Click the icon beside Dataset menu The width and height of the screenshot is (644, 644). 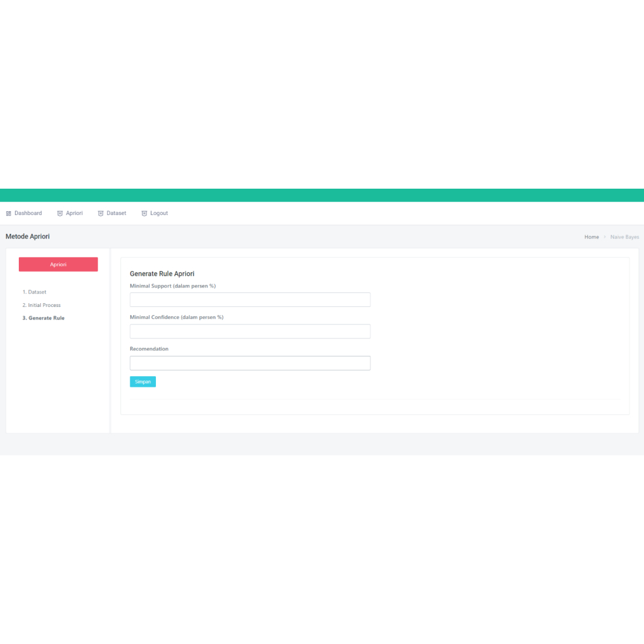(101, 214)
